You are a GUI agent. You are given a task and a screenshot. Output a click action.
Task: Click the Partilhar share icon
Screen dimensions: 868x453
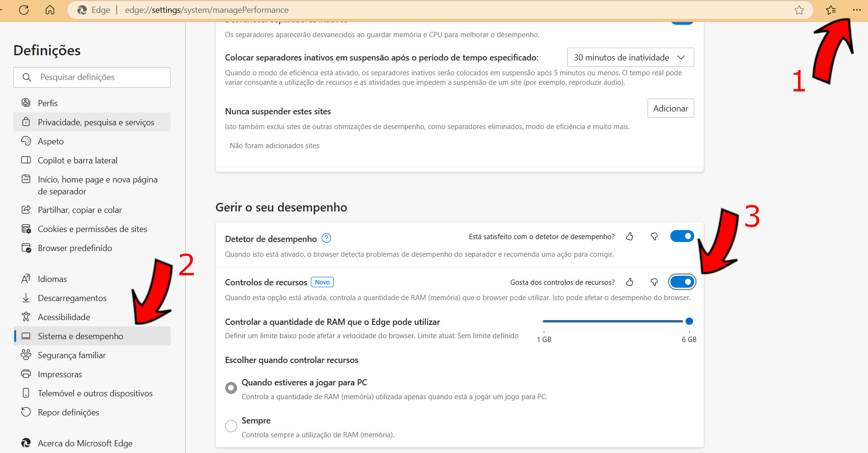[26, 210]
